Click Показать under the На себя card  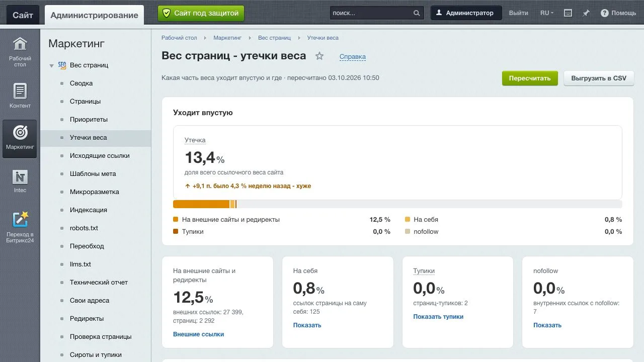(307, 325)
